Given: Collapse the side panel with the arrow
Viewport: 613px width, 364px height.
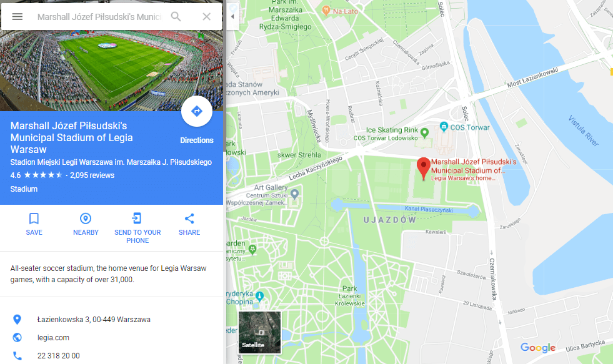Looking at the screenshot, I should pos(232,16).
